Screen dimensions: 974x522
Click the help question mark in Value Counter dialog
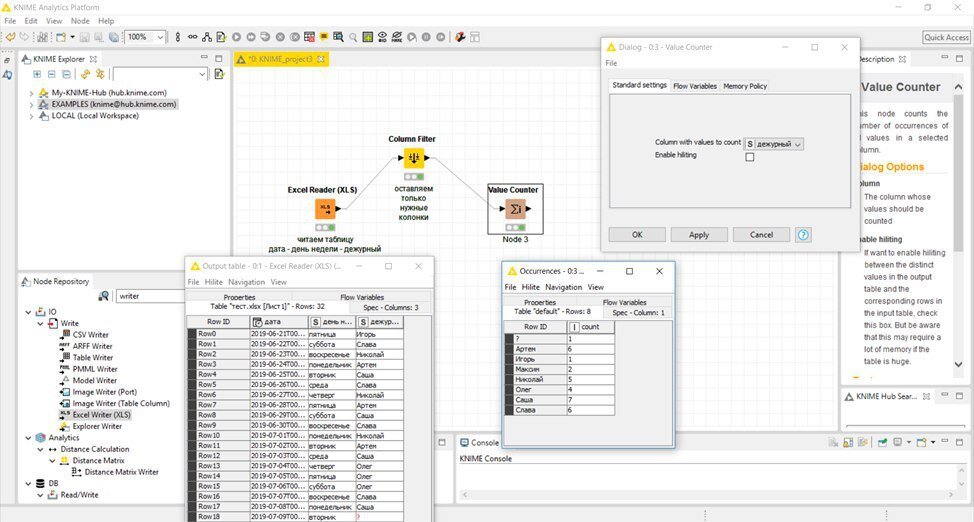(x=803, y=235)
